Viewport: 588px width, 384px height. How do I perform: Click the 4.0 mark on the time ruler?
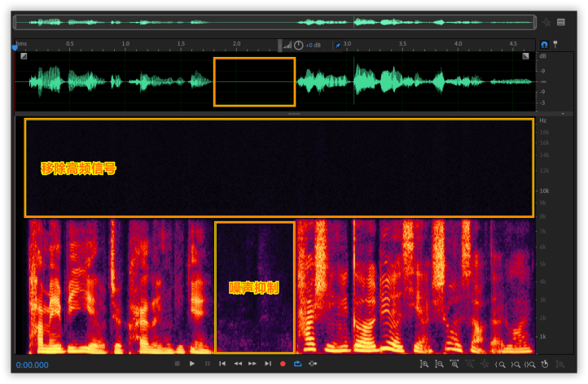458,43
